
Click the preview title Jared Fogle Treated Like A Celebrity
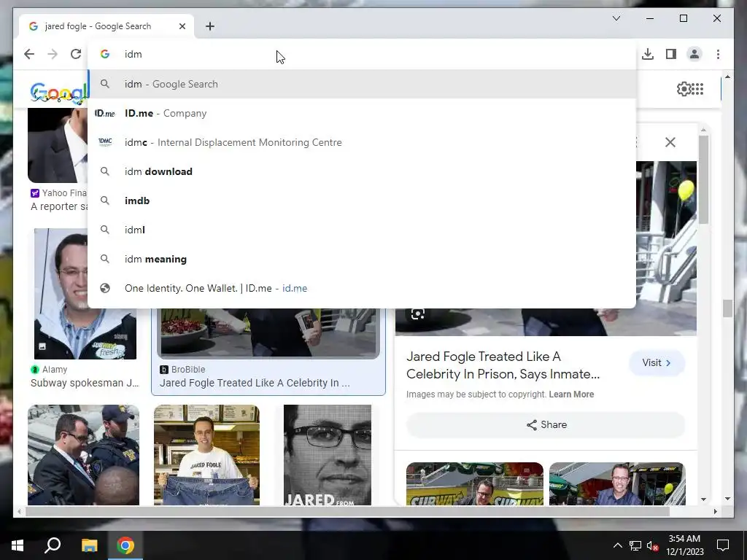503,365
